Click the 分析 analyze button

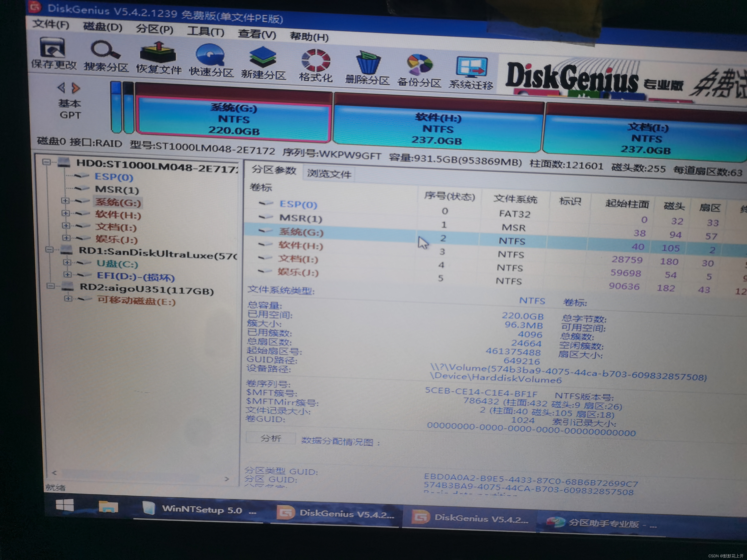point(271,438)
